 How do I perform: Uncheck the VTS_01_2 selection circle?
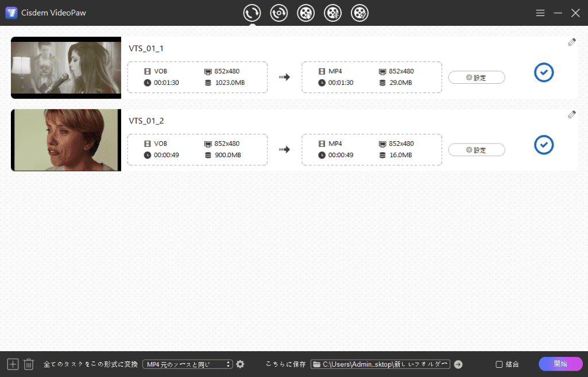point(544,145)
